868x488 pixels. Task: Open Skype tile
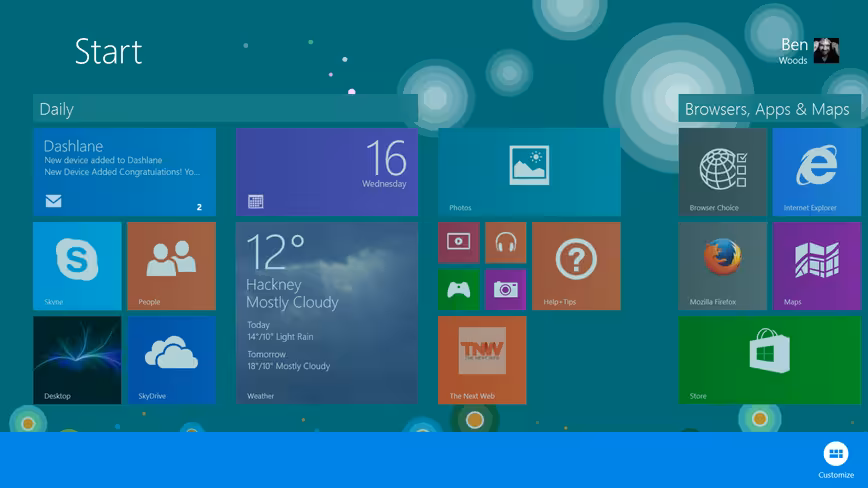77,266
